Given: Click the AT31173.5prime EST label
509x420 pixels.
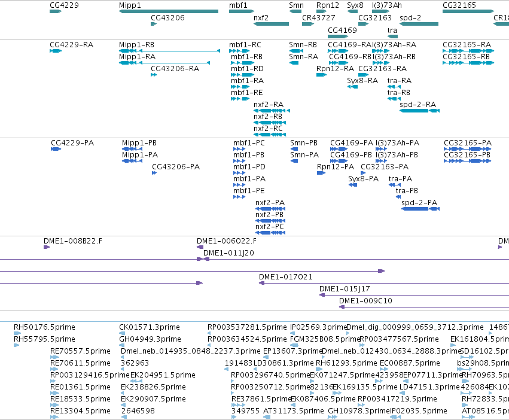Looking at the screenshot, I should point(294,411).
